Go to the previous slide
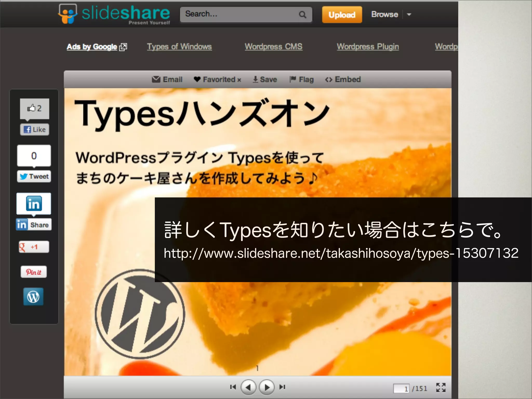 (x=248, y=387)
